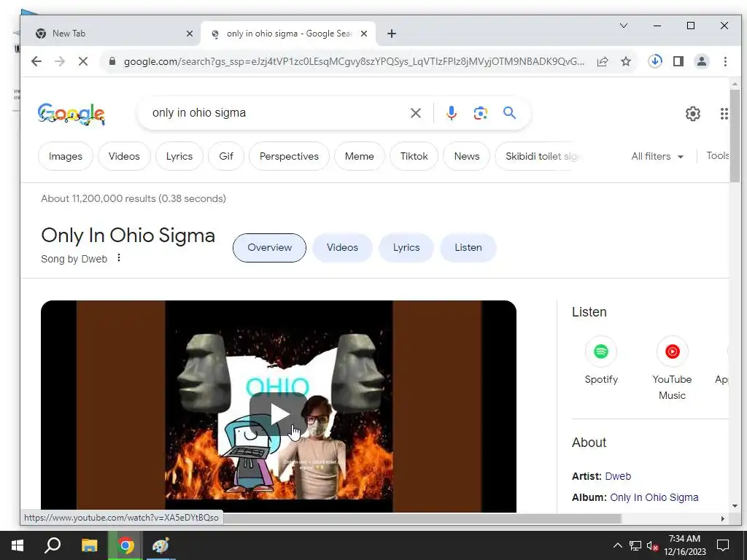The image size is (747, 560).
Task: Search by image with Google Lens
Action: 480,113
